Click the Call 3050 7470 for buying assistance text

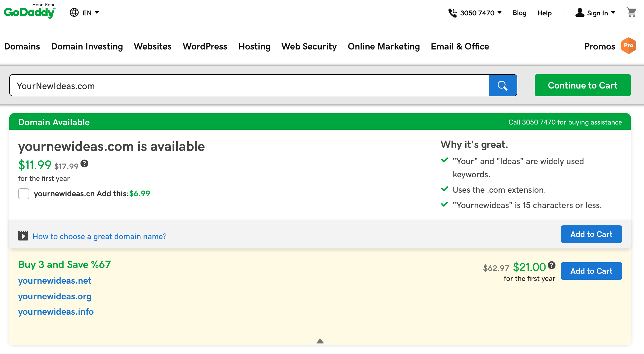(565, 122)
